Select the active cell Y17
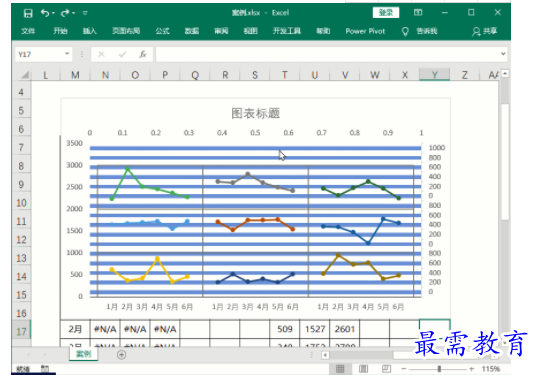The height and width of the screenshot is (375, 536). tap(434, 329)
